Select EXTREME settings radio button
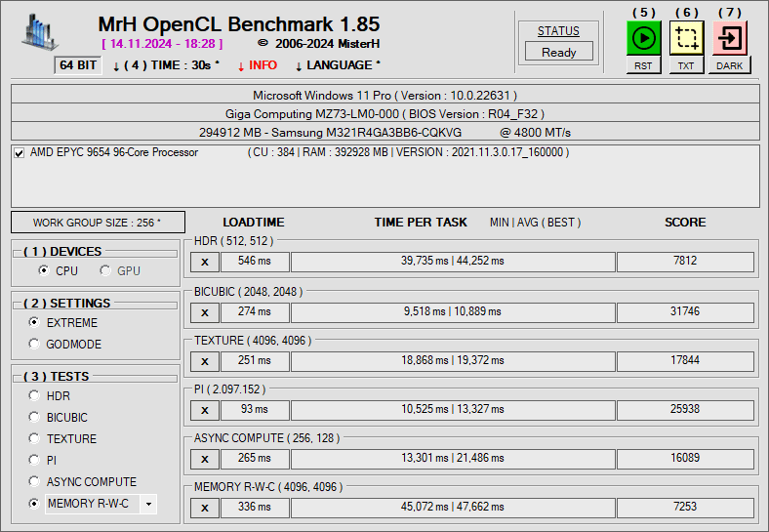 (x=34, y=322)
